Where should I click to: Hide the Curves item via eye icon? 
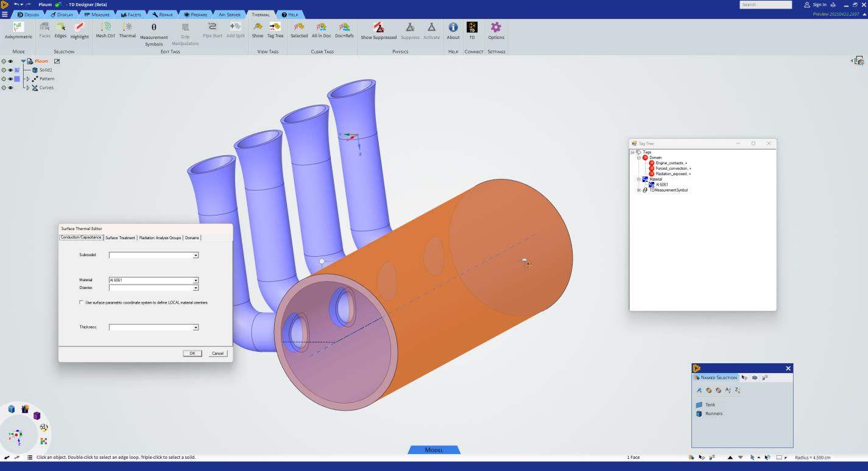pyautogui.click(x=10, y=88)
